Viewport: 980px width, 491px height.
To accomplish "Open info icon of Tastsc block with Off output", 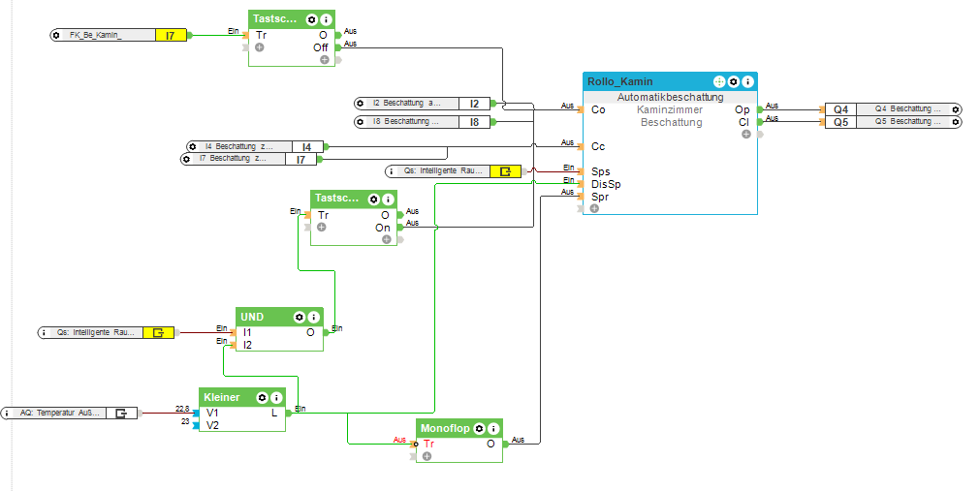I will (325, 20).
